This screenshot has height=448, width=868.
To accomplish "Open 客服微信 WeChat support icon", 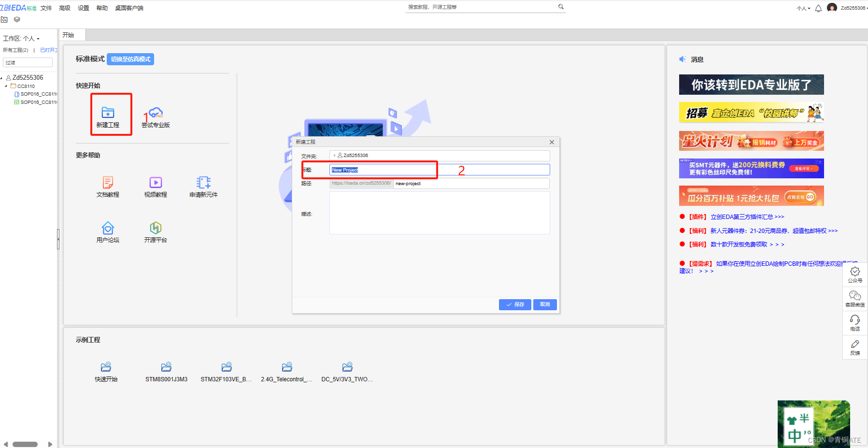I will pyautogui.click(x=855, y=299).
